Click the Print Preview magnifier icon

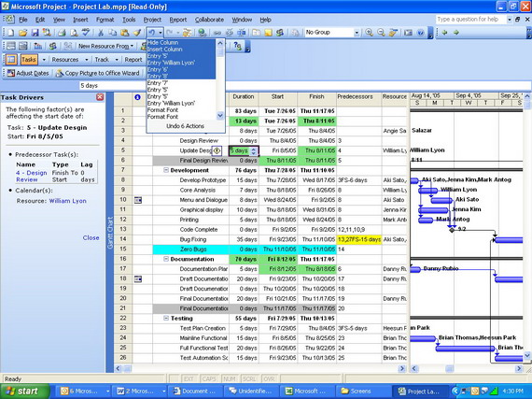tap(74, 33)
